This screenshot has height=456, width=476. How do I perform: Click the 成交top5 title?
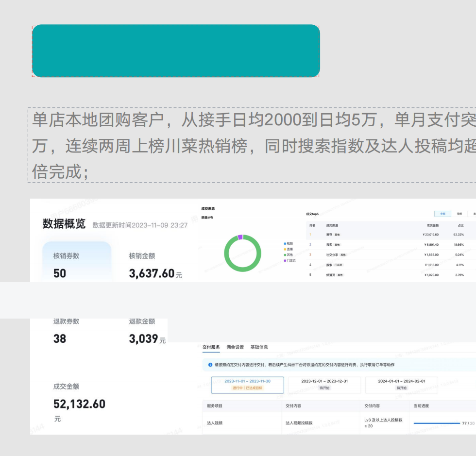click(x=312, y=214)
